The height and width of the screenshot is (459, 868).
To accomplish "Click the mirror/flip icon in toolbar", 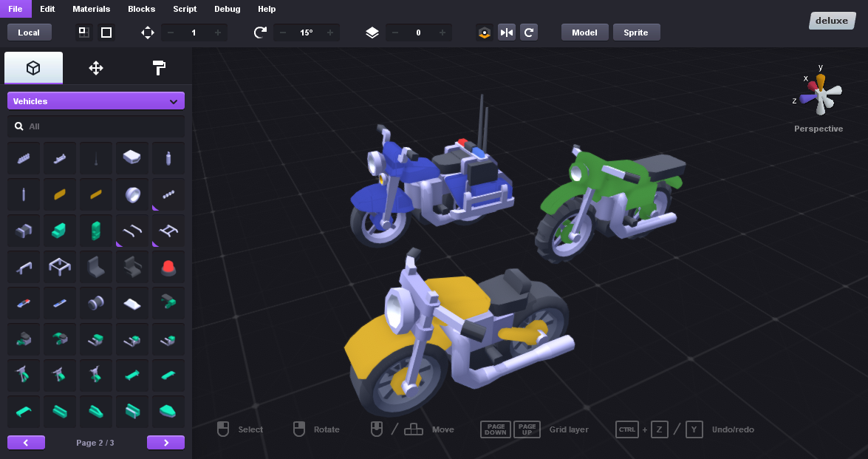I will 506,33.
